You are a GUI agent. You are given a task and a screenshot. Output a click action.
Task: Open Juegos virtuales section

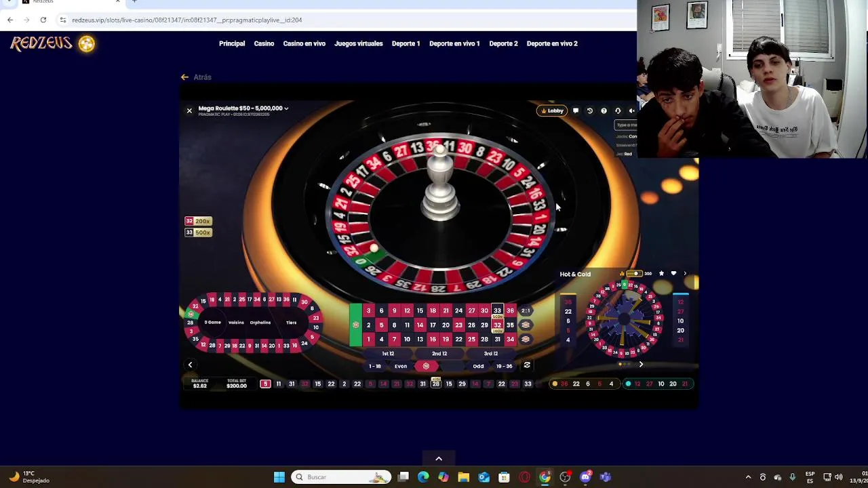click(x=358, y=43)
